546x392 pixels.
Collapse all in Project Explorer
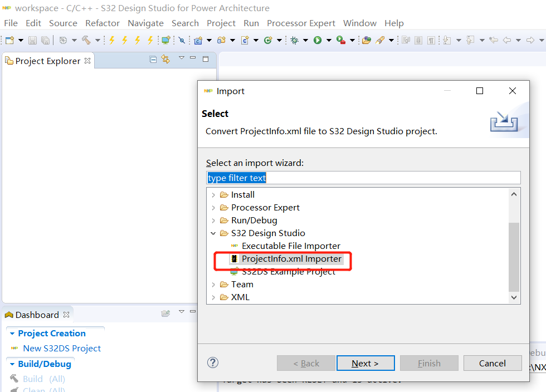click(153, 60)
